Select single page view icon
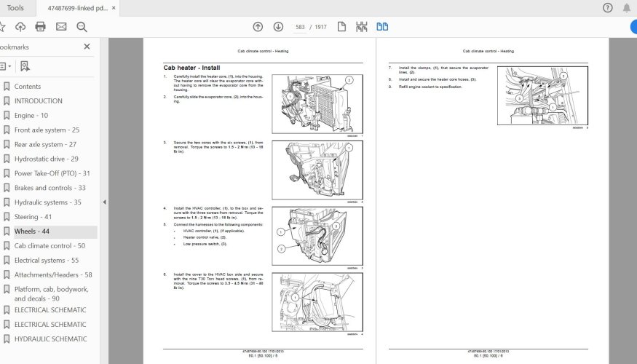The height and width of the screenshot is (364, 637). pos(341,27)
